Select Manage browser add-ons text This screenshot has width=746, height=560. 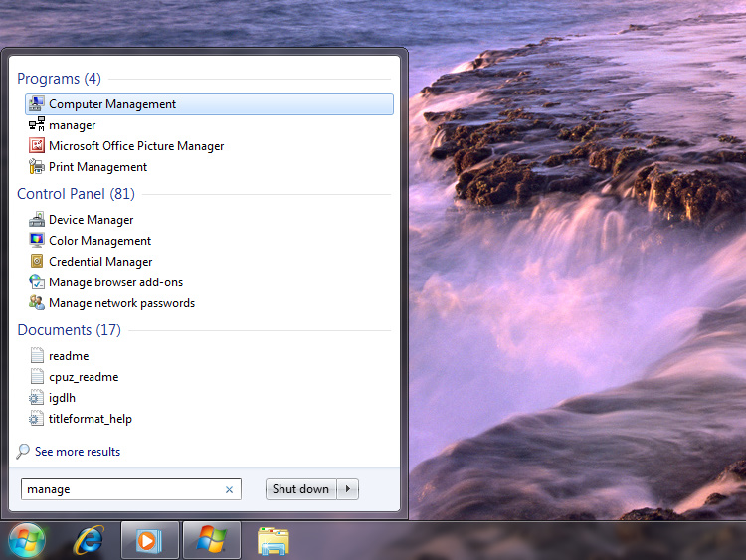point(116,282)
